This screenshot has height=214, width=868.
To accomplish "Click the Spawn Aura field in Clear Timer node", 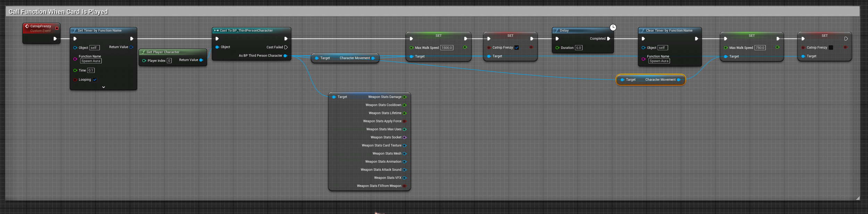I will pos(659,61).
